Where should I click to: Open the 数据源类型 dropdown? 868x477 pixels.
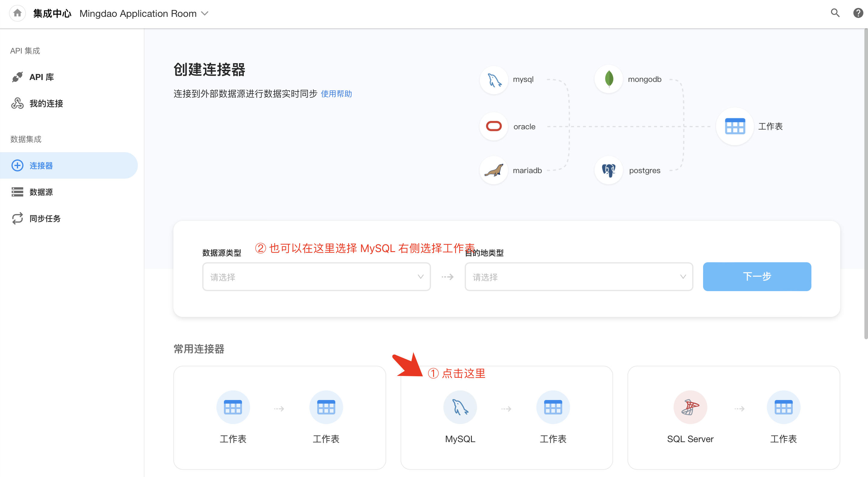coord(316,277)
